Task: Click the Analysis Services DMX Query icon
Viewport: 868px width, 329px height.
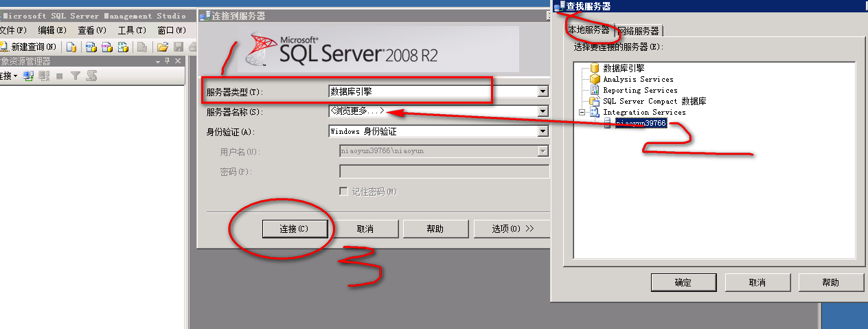Action: pyautogui.click(x=106, y=47)
